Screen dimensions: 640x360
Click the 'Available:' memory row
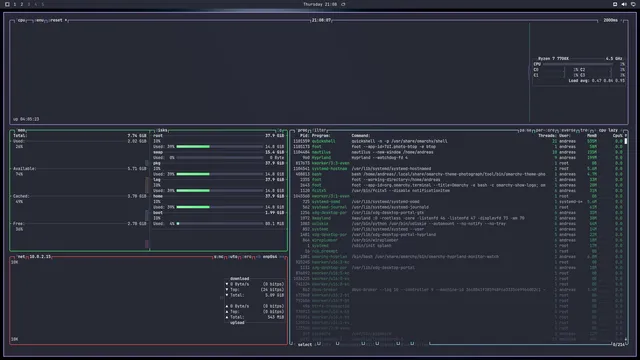(80, 169)
